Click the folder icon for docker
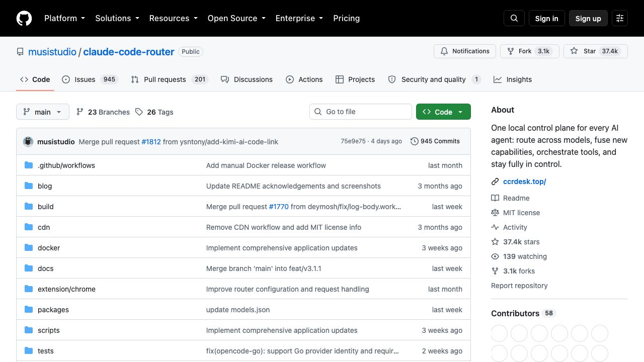 click(x=29, y=247)
